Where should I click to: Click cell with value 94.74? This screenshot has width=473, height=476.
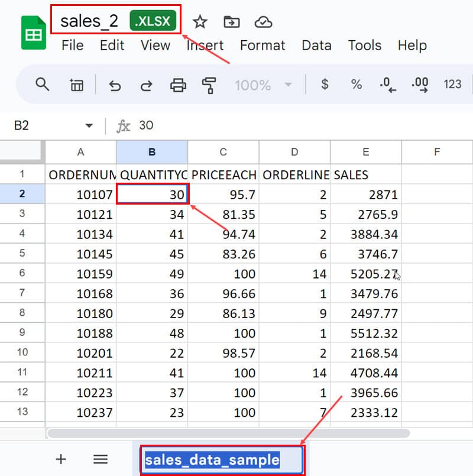click(223, 234)
